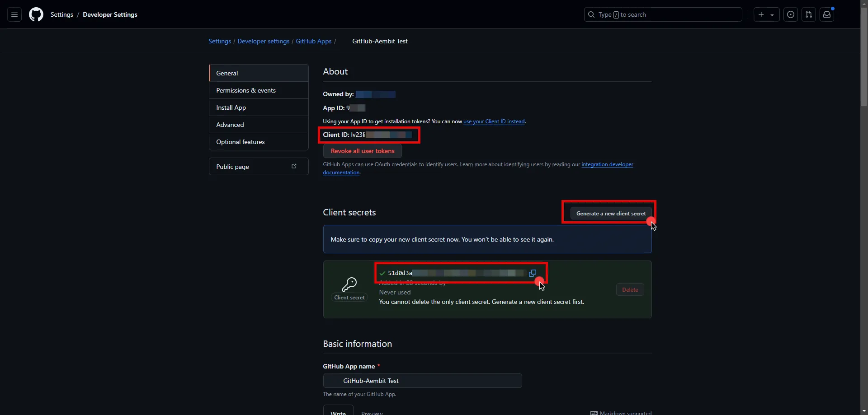
Task: Open the notifications inbox icon
Action: 827,14
